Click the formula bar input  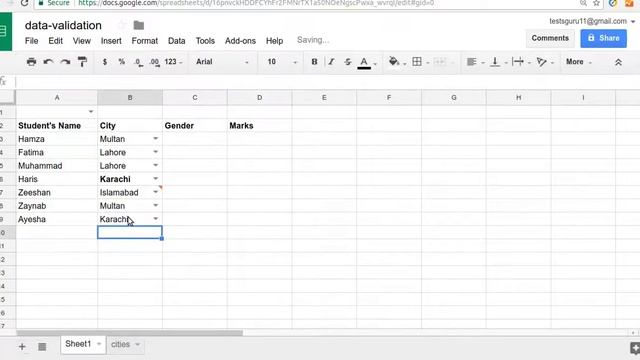[327, 82]
